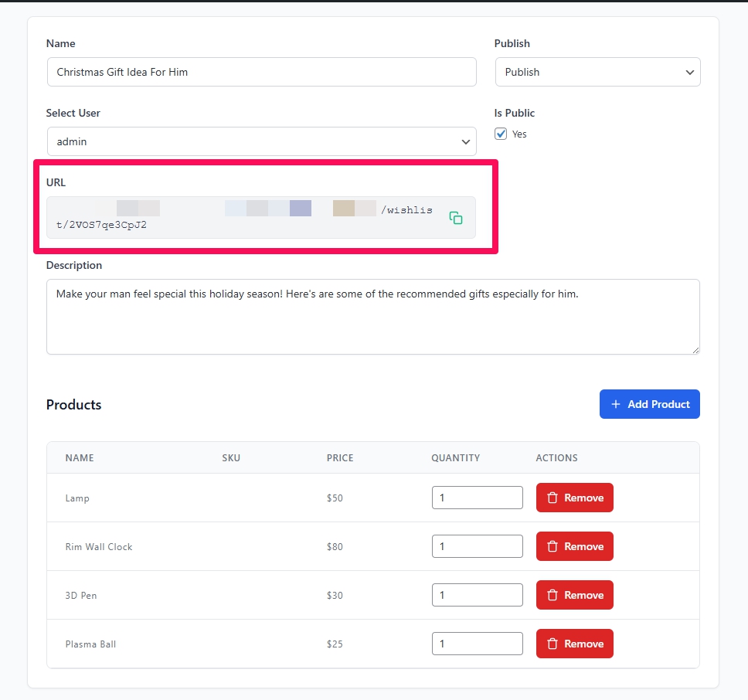Screen dimensions: 748x700
Task: Click the Plasma Ball quantity field
Action: [477, 644]
